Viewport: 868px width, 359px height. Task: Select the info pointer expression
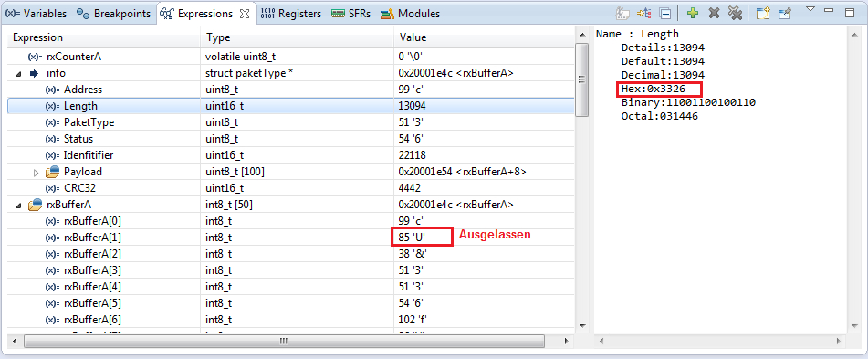click(291, 72)
